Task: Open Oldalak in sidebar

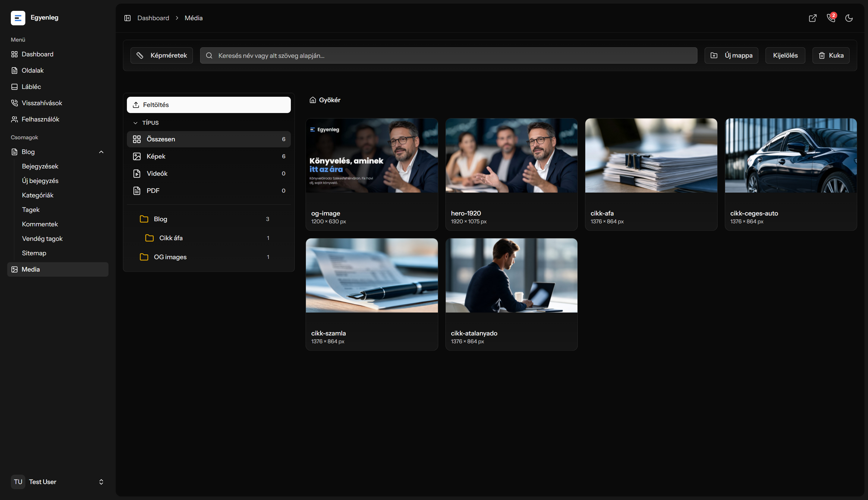Action: [x=58, y=71]
